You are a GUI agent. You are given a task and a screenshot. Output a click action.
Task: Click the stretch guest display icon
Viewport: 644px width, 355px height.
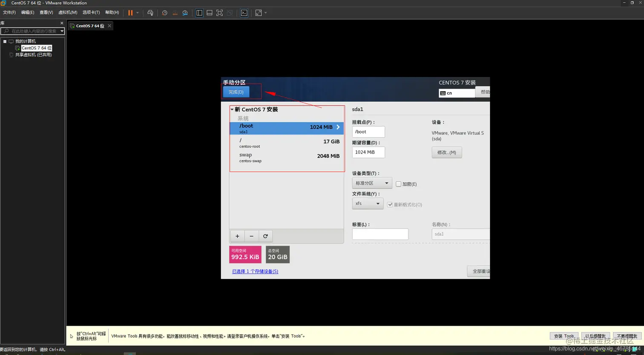(x=259, y=13)
